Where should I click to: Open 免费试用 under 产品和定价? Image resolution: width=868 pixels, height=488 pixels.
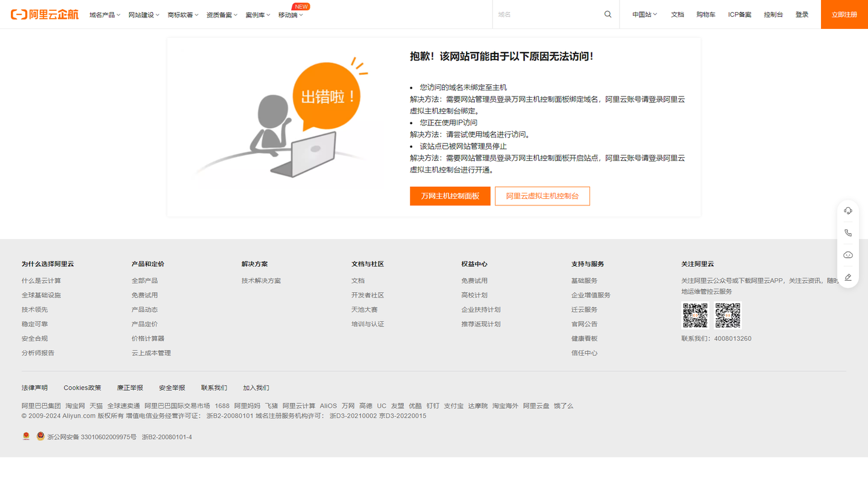(x=145, y=295)
